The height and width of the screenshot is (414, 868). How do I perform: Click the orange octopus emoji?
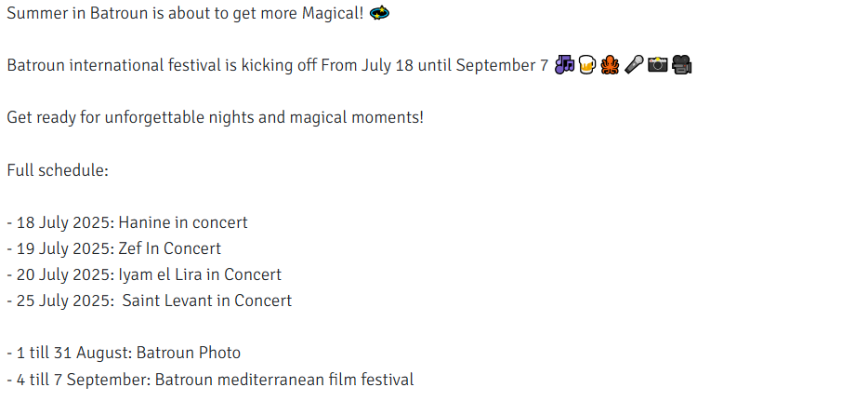click(610, 65)
